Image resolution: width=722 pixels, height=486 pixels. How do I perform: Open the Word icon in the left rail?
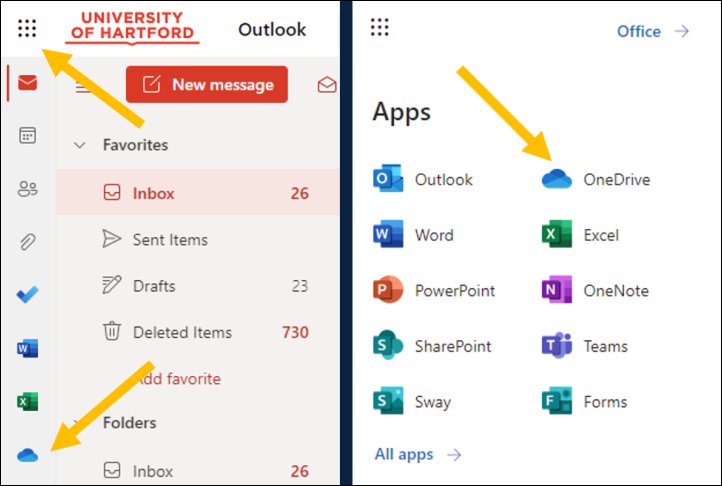point(28,348)
